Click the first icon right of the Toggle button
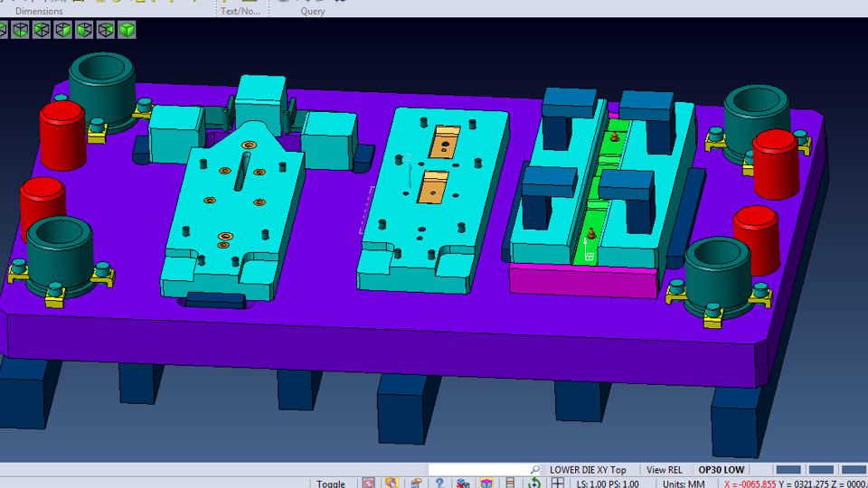Image resolution: width=868 pixels, height=488 pixels. pos(369,483)
